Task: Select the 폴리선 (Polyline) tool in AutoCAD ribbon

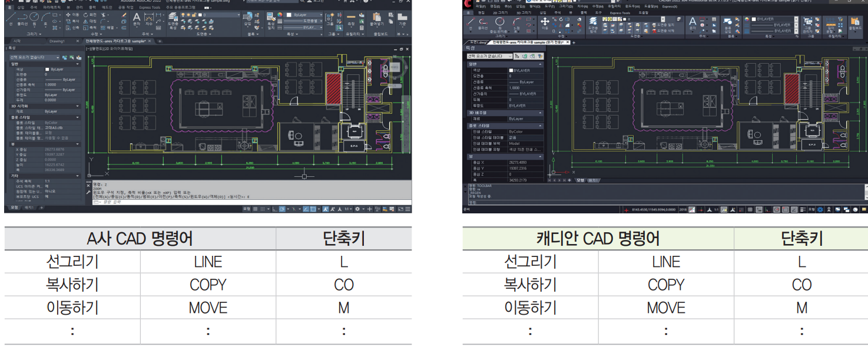Action: click(22, 19)
